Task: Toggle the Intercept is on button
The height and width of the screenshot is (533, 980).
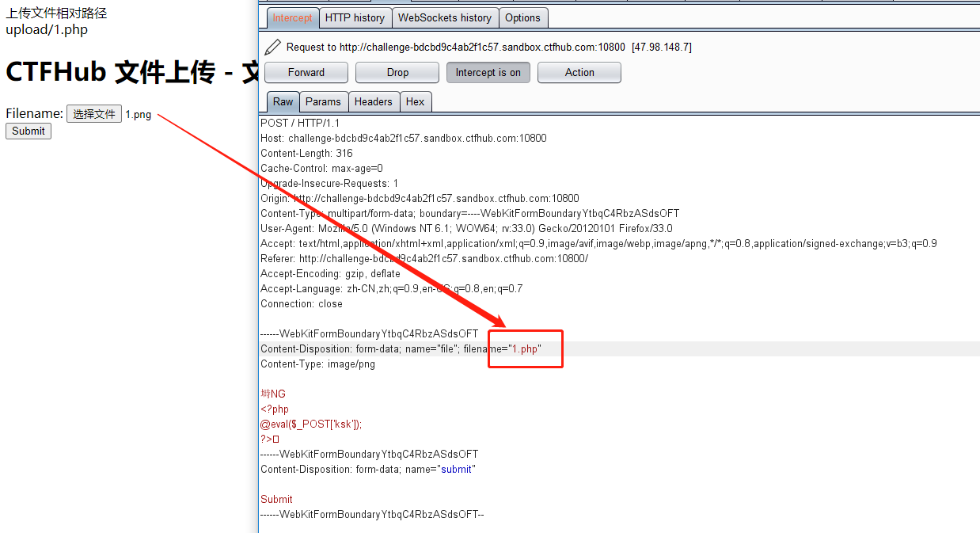Action: [x=488, y=72]
